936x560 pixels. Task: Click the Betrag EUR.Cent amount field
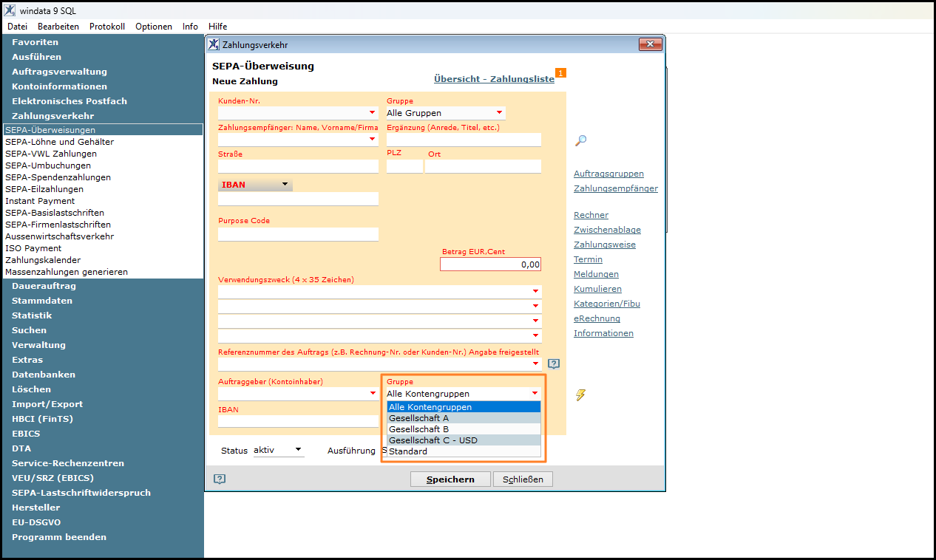click(x=491, y=264)
